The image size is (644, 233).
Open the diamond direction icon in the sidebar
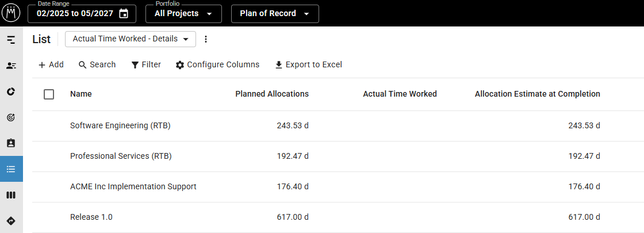[11, 221]
